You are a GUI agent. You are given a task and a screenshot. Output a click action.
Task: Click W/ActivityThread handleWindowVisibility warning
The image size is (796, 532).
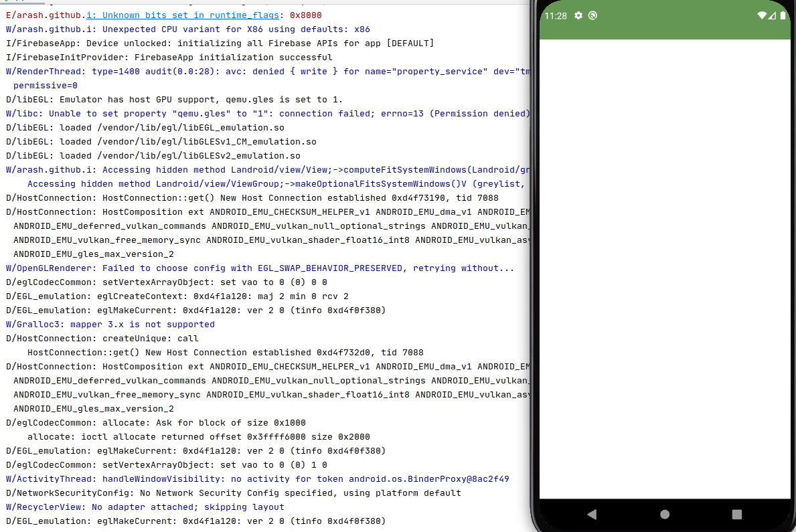[x=257, y=479]
